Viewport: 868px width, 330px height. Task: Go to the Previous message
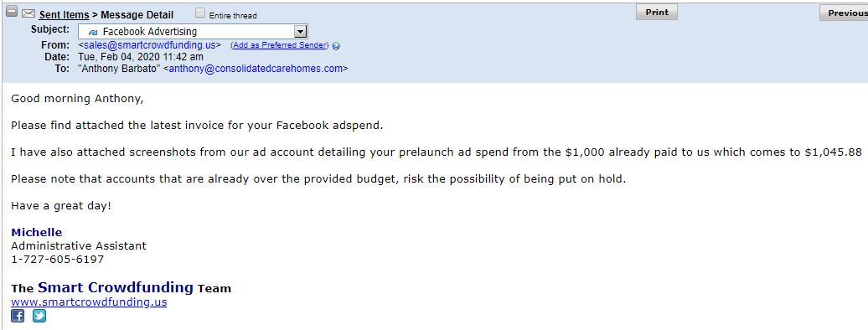tap(844, 13)
